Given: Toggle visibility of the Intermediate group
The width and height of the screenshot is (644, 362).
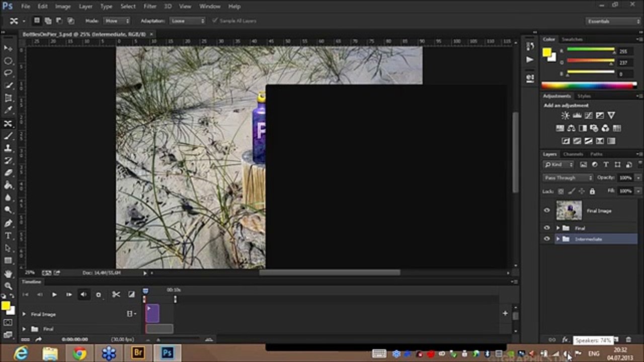Looking at the screenshot, I should tap(547, 239).
